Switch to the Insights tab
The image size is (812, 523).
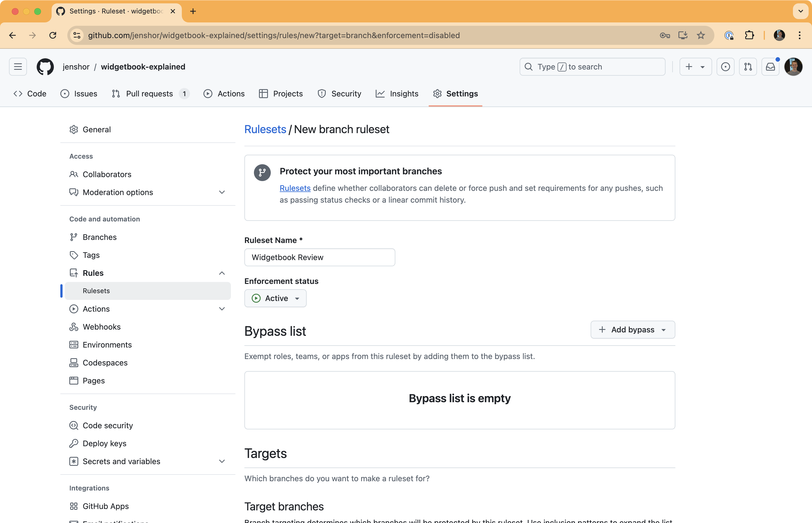point(397,94)
